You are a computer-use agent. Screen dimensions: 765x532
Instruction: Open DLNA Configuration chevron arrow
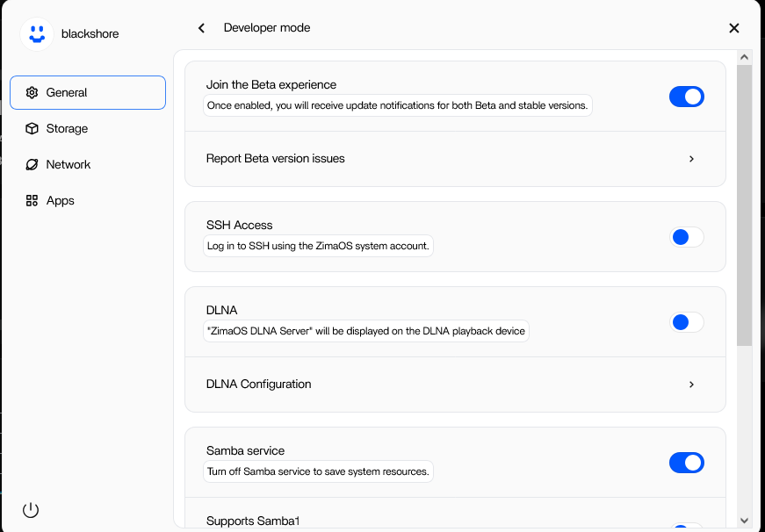(x=691, y=385)
